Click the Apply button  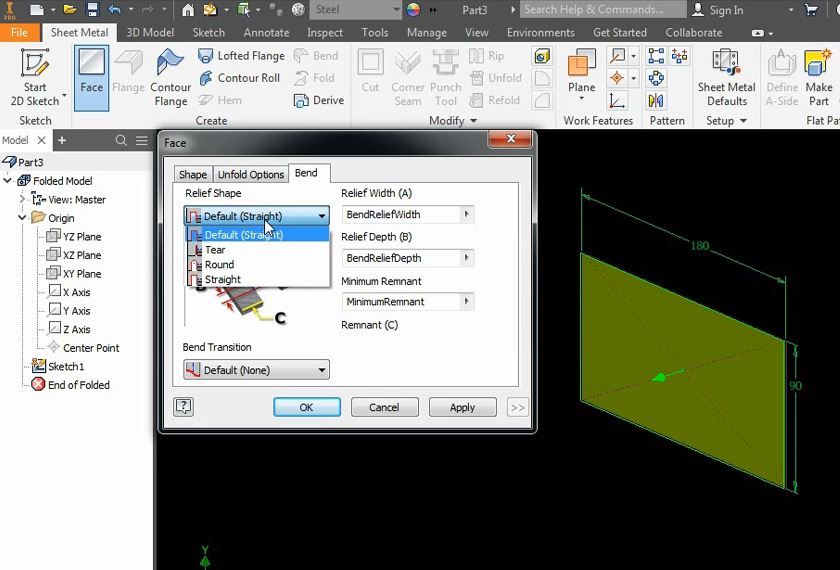(x=462, y=407)
